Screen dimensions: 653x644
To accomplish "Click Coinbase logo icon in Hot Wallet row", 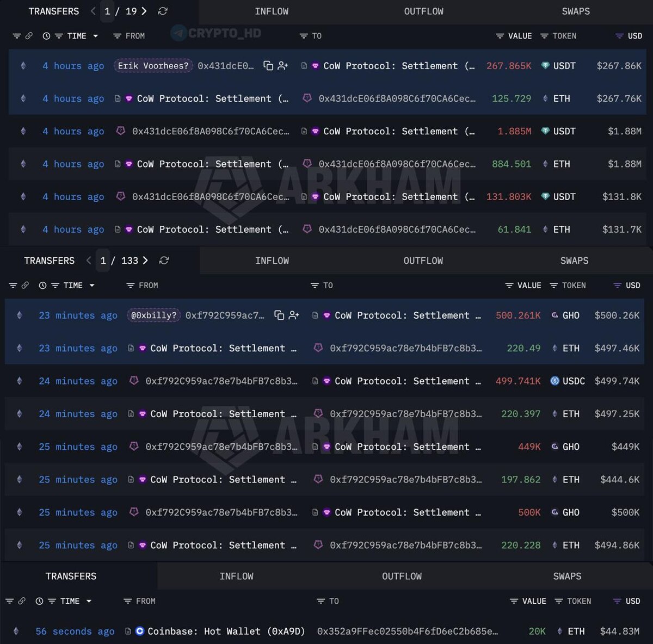I will (139, 631).
